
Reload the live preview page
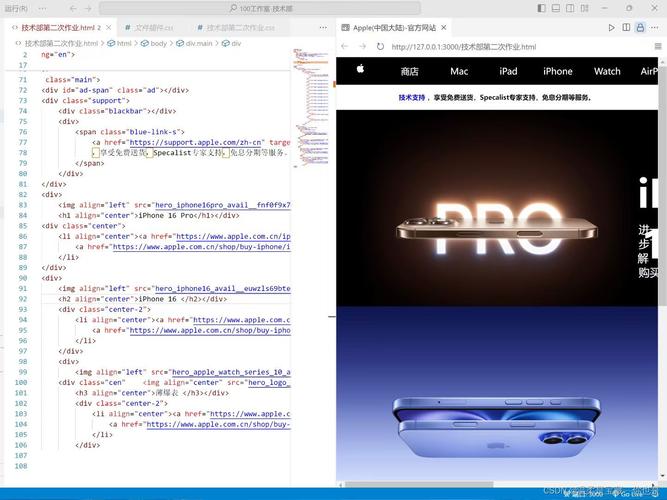(378, 47)
